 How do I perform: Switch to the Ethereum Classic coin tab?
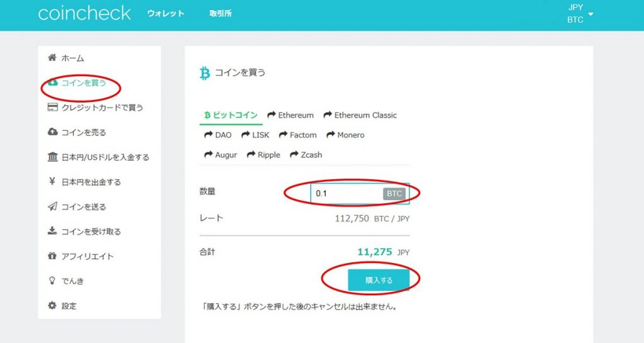click(x=360, y=115)
